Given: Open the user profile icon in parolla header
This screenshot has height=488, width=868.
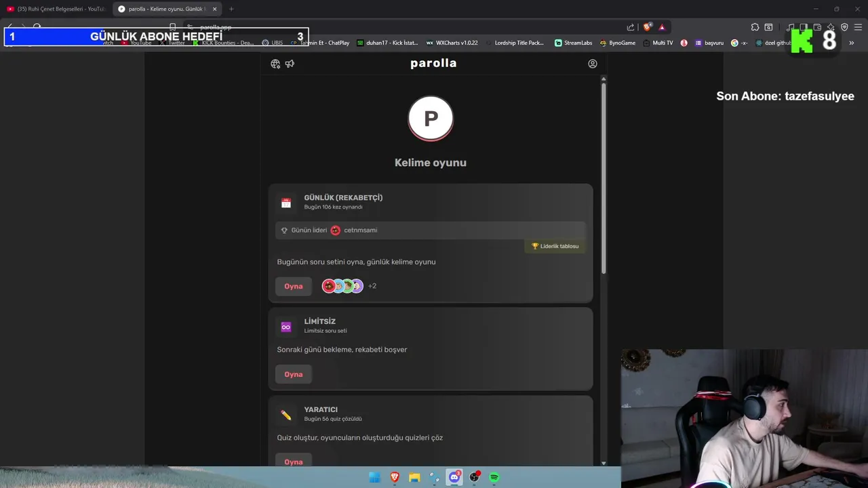Looking at the screenshot, I should point(593,64).
